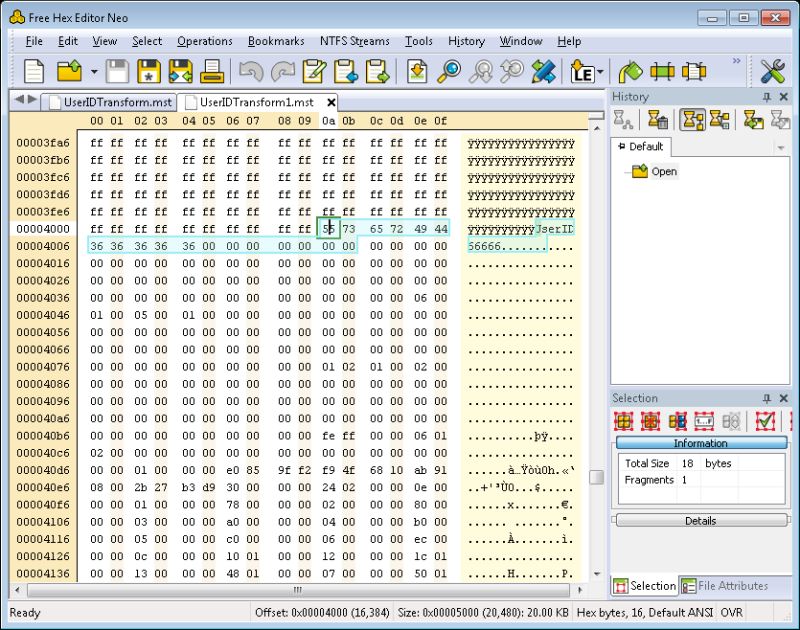Close the History panel
The width and height of the screenshot is (800, 630).
[784, 97]
